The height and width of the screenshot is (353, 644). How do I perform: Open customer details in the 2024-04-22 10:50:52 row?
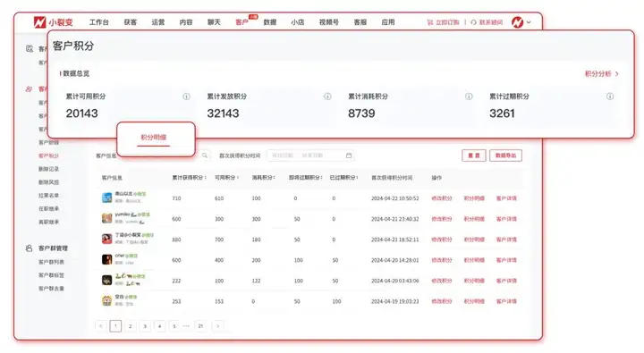coord(506,198)
